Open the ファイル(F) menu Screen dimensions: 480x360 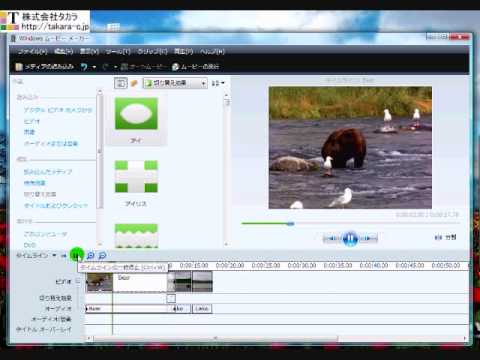(32, 51)
